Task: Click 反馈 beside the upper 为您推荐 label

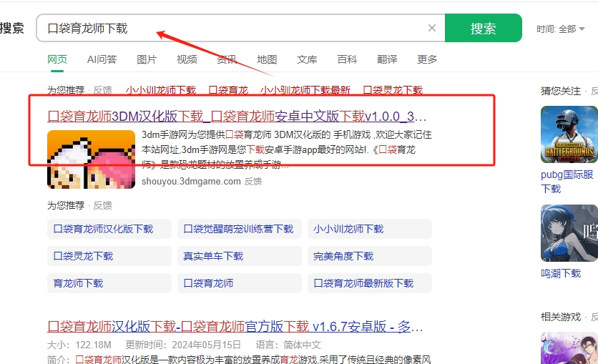Action: pos(102,90)
